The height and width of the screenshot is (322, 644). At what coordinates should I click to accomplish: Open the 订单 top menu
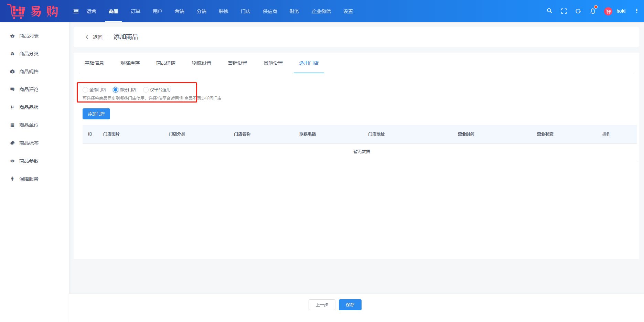(x=136, y=11)
